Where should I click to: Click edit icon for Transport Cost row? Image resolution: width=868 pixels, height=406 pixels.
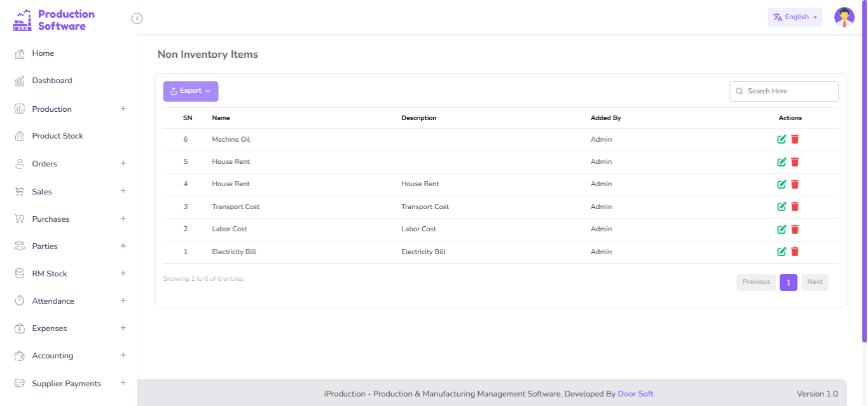[x=782, y=206]
